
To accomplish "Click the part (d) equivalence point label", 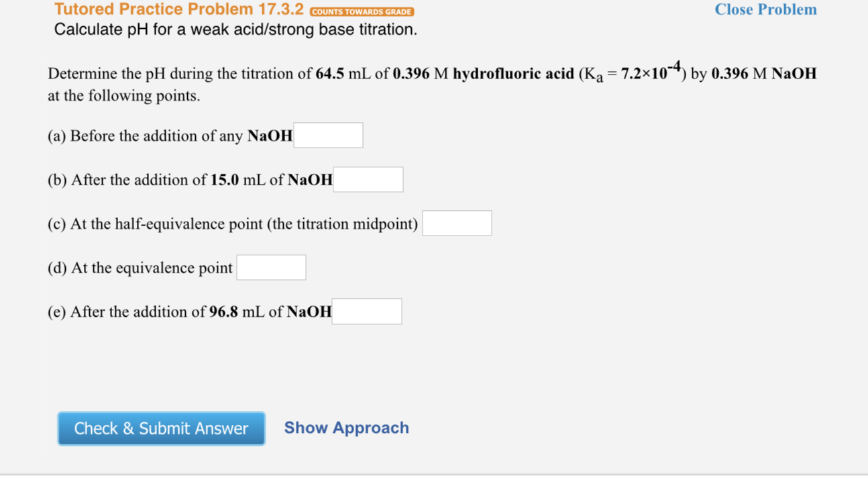I will pos(140,267).
